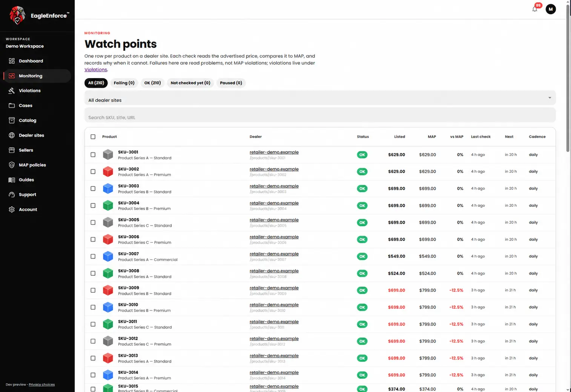The image size is (571, 392).
Task: Open the All dealer sites dropdown
Action: tap(320, 98)
